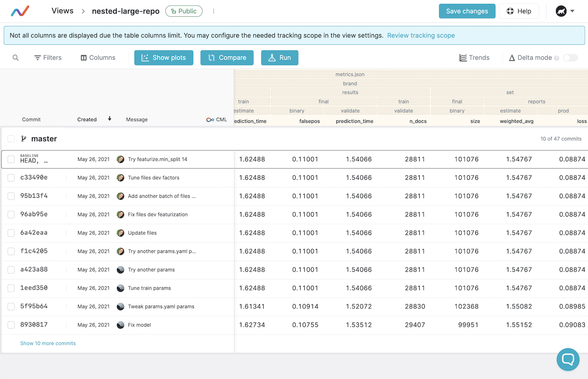Image resolution: width=588 pixels, height=379 pixels.
Task: Click the Delta mode help question icon
Action: coord(556,58)
